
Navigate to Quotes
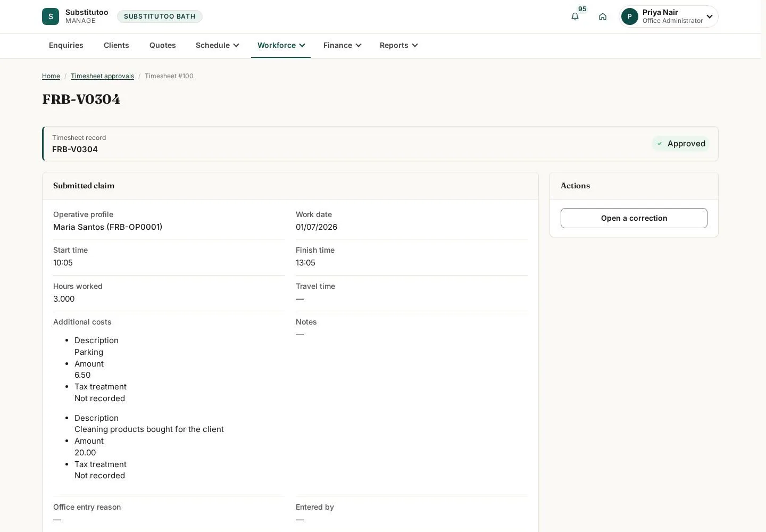coord(163,45)
